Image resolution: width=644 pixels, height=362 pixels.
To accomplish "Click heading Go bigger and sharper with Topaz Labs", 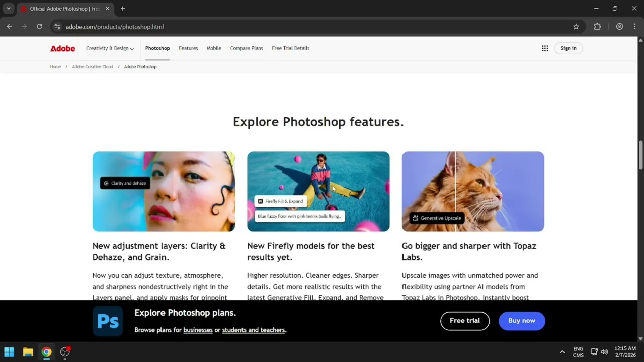I will [x=469, y=251].
